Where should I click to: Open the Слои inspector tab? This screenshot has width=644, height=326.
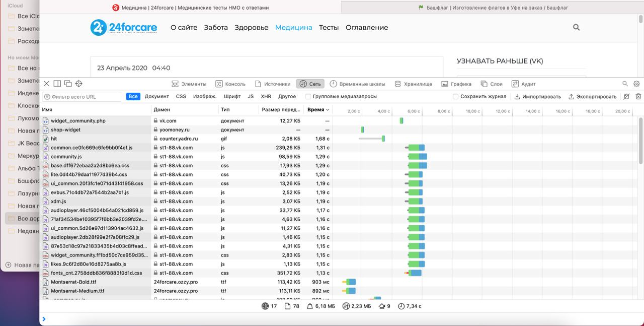492,84
